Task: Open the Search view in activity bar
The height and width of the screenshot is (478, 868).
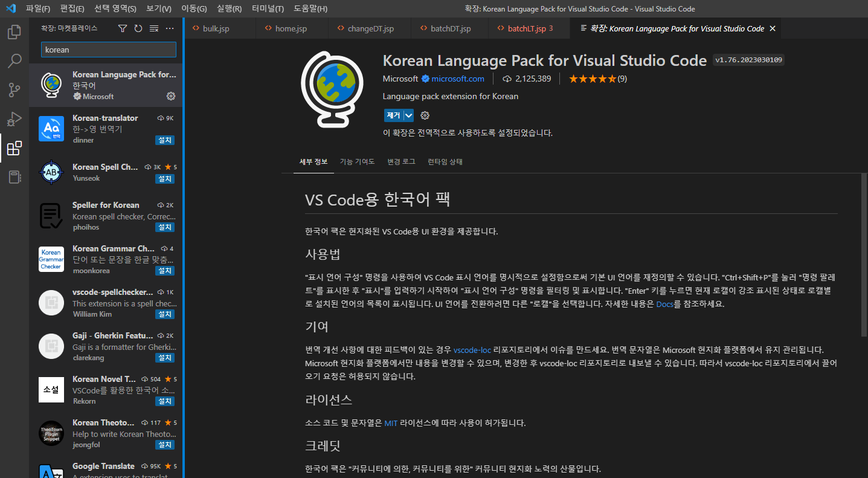Action: [14, 61]
